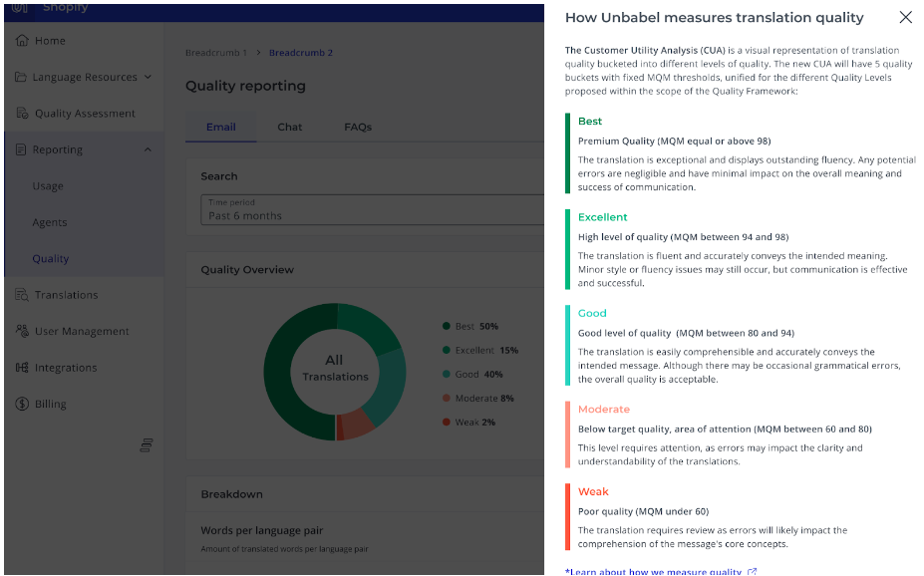Open the User Management menu item
The height and width of the screenshot is (576, 924).
click(x=84, y=331)
